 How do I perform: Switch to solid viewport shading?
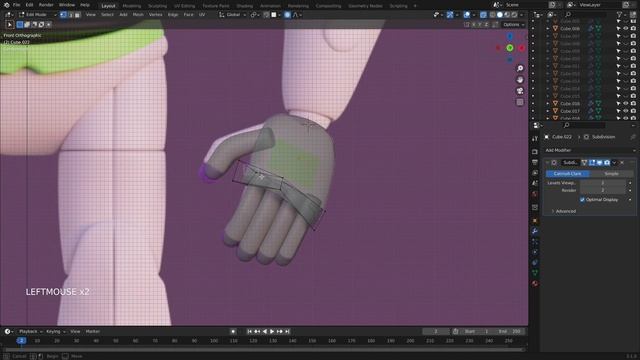(500, 15)
